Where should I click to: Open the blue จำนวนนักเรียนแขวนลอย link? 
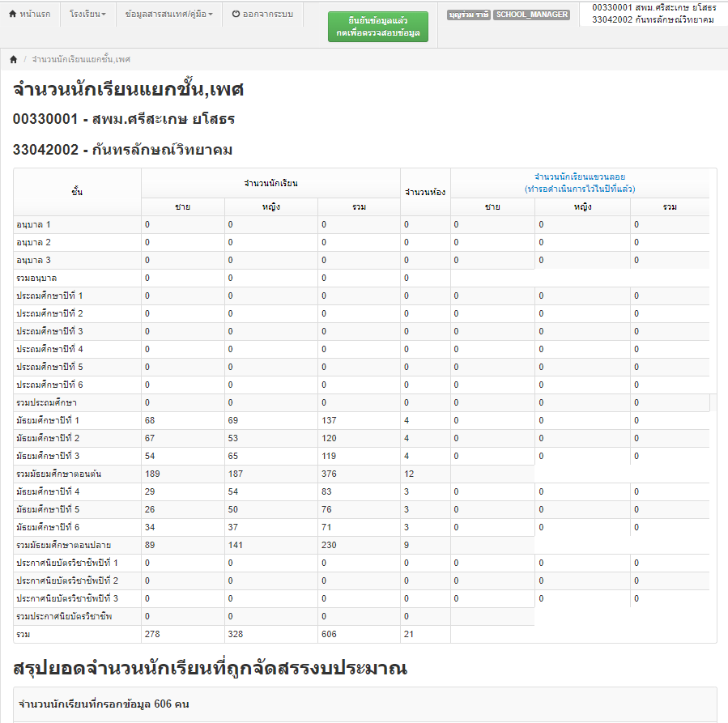click(579, 182)
